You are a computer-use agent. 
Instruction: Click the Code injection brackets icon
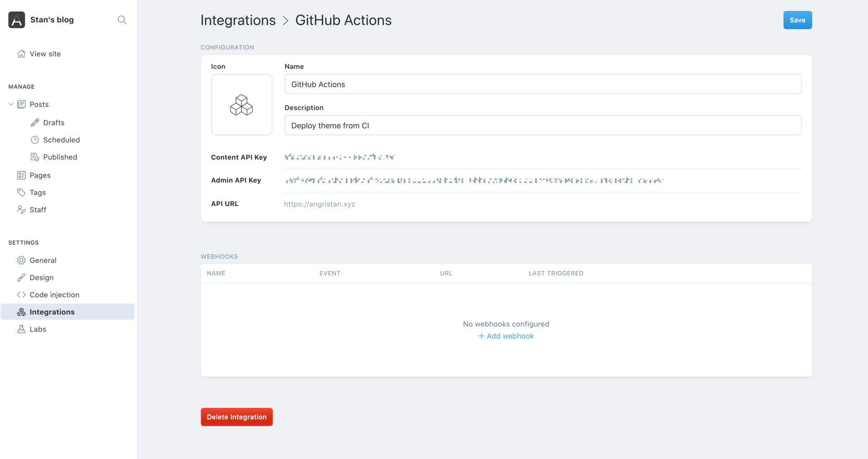[x=21, y=294]
